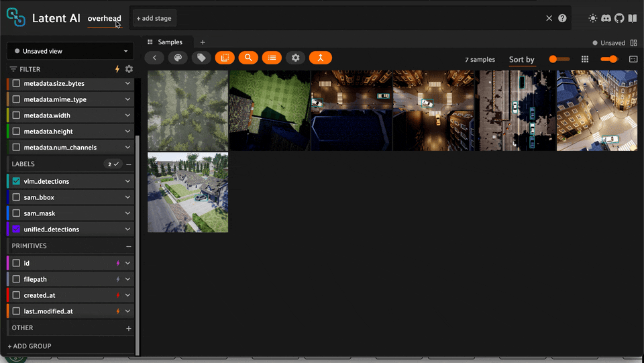Expand the unified_detections filter chevron
The image size is (644, 363).
(127, 229)
